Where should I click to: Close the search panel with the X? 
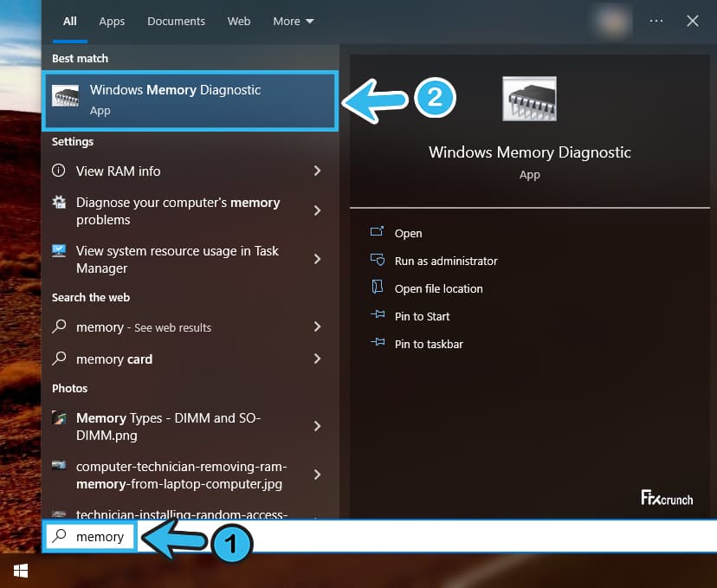tap(692, 21)
